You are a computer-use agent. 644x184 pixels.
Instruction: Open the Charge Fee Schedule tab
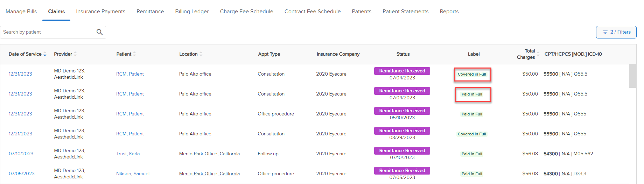(246, 12)
